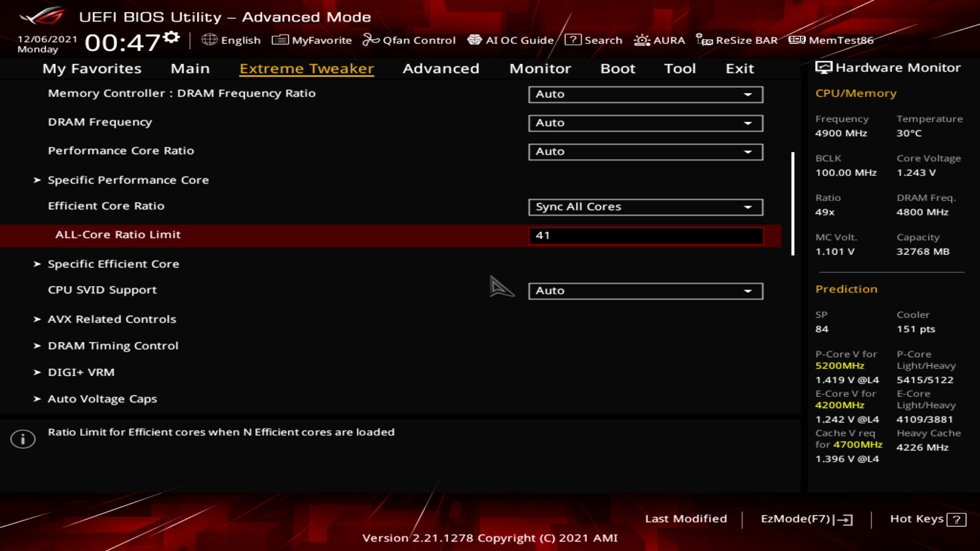Open Qfan Control fan icon
This screenshot has height=551, width=980.
(x=371, y=40)
